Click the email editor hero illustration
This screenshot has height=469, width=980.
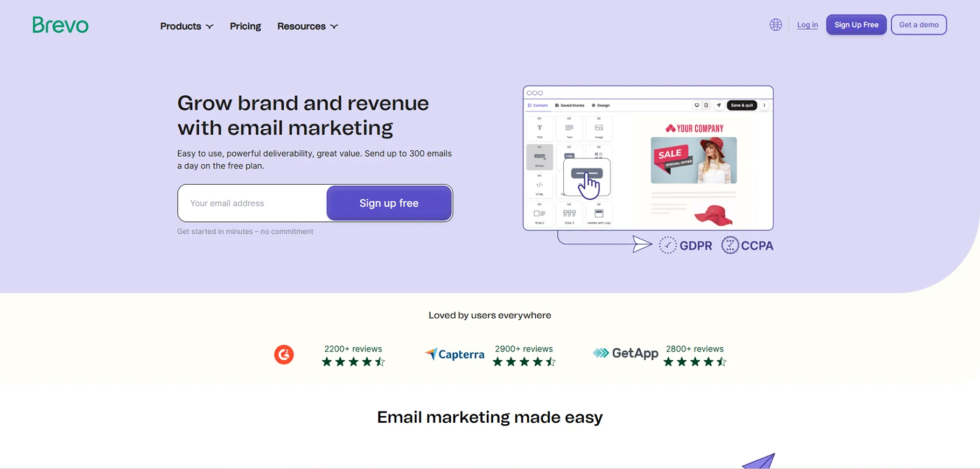(x=648, y=158)
